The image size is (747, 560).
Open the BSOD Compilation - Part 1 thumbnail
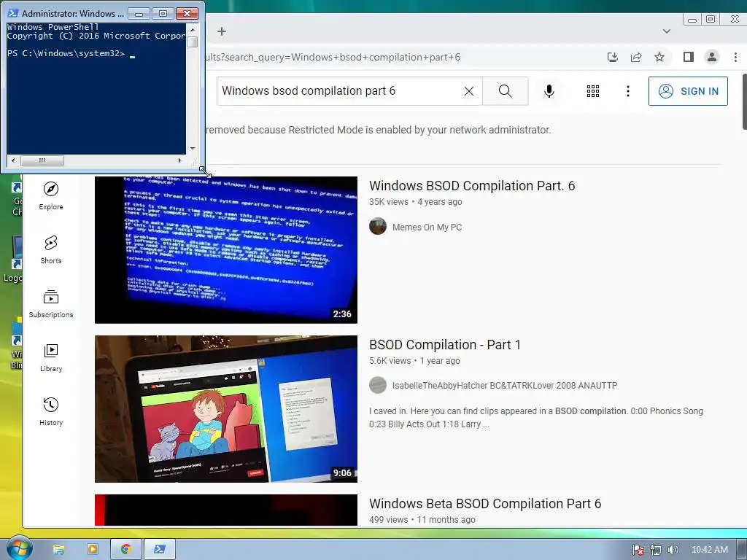click(x=226, y=409)
